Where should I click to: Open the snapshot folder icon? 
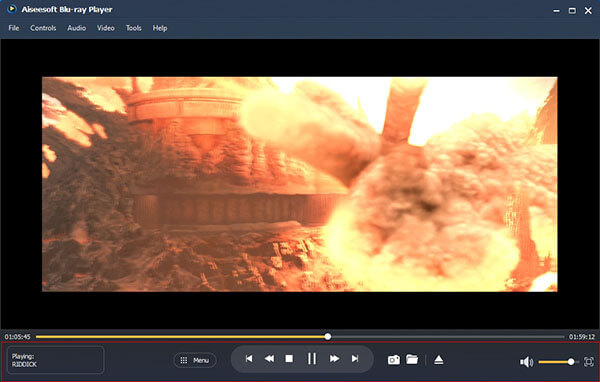coord(412,359)
